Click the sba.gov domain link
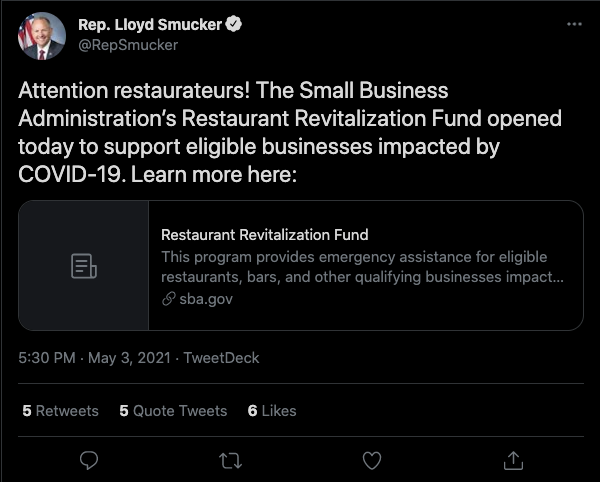 206,299
